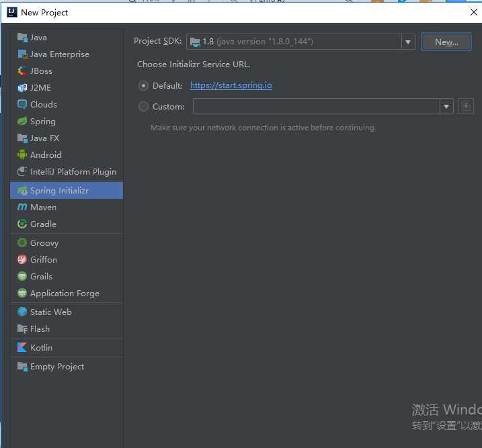Viewport: 482px width, 448px height.
Task: Pick Application Forge project type
Action: pos(67,294)
